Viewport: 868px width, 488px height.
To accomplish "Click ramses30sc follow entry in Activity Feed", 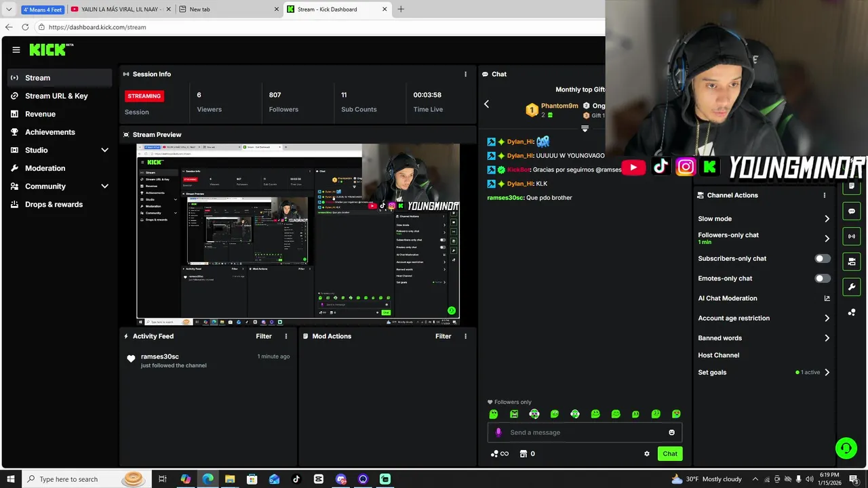I will tap(208, 361).
